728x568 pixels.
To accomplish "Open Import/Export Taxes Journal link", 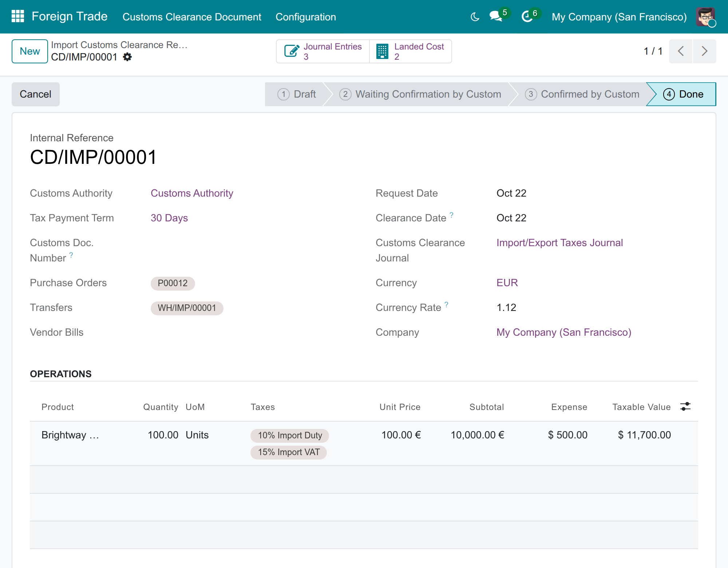I will pos(560,243).
